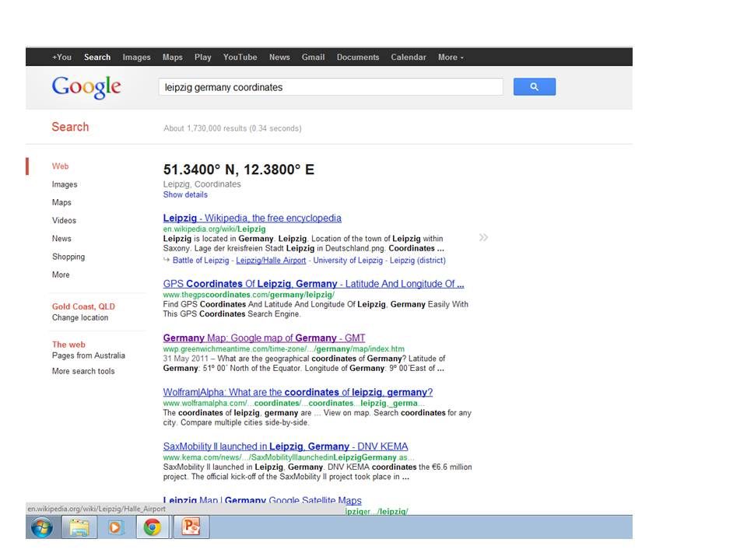
Task: Open Play in the top bar
Action: tap(202, 57)
